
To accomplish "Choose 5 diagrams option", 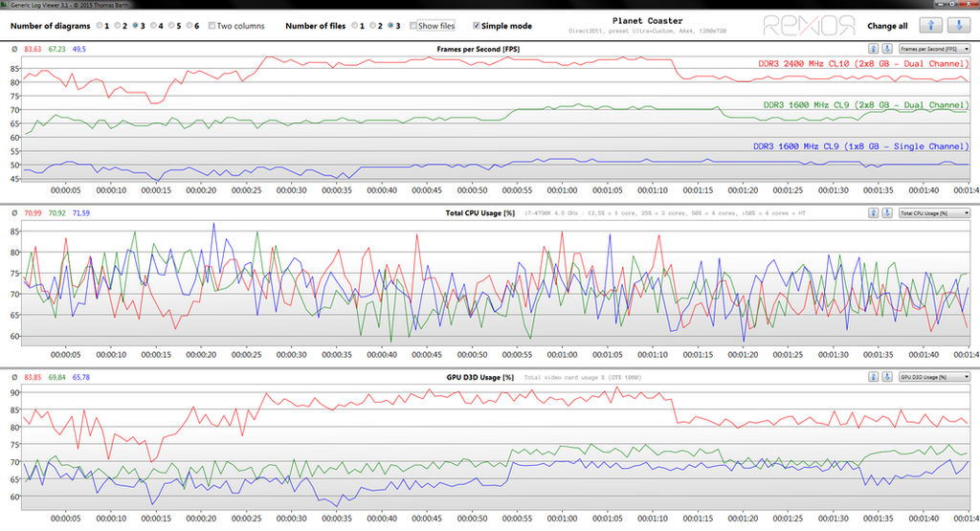I will point(171,26).
